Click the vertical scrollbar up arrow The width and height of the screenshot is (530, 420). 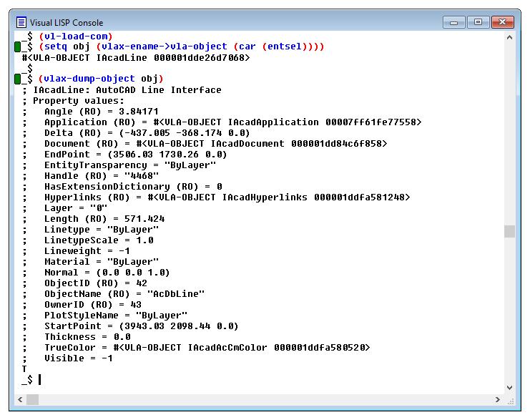click(x=509, y=37)
